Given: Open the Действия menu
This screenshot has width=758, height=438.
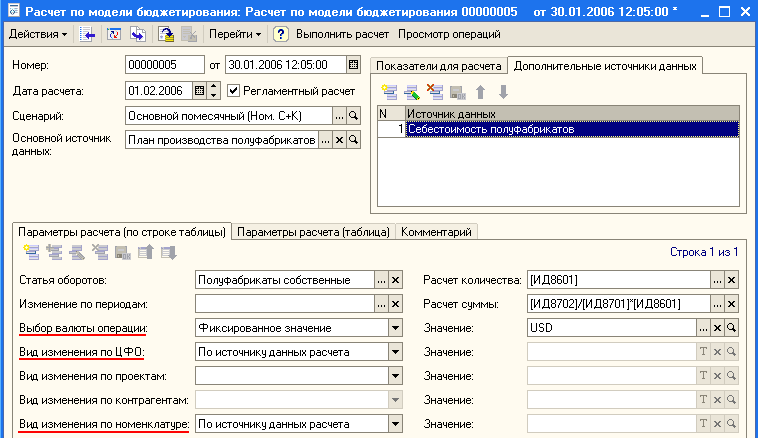Looking at the screenshot, I should tap(38, 34).
